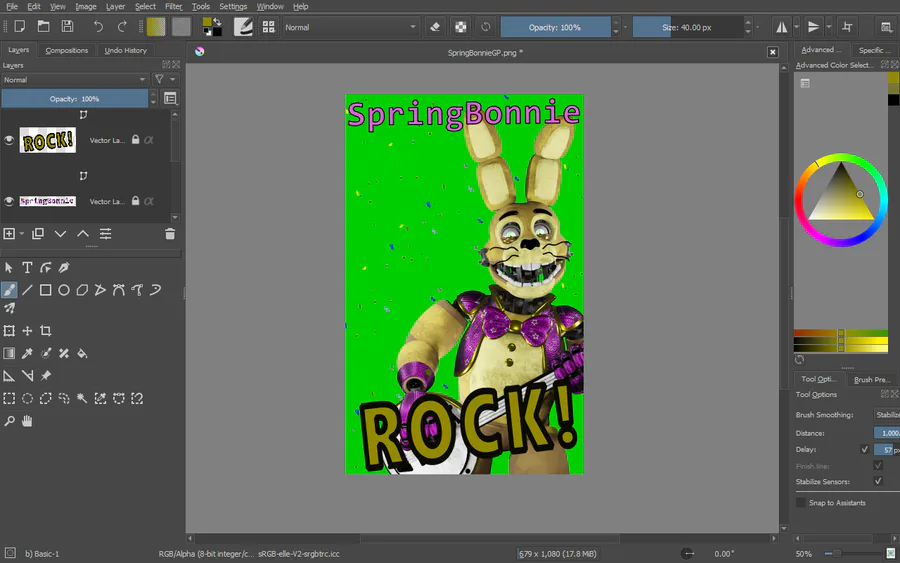Select the Edit Shapes tool
The height and width of the screenshot is (563, 900).
point(45,267)
